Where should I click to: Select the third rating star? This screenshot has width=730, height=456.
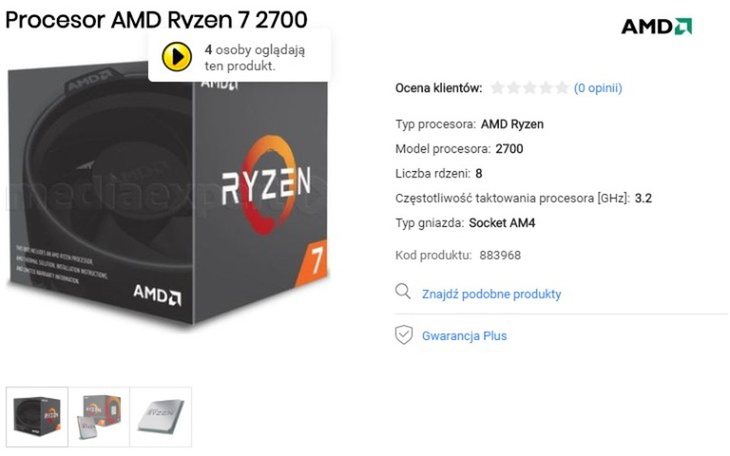(x=530, y=88)
